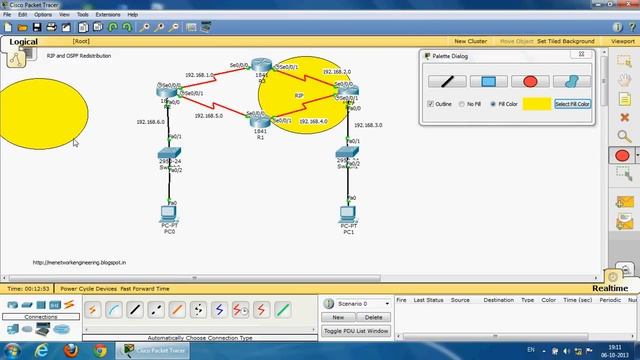The width and height of the screenshot is (640, 360).
Task: Open the Edit menu
Action: [22, 14]
